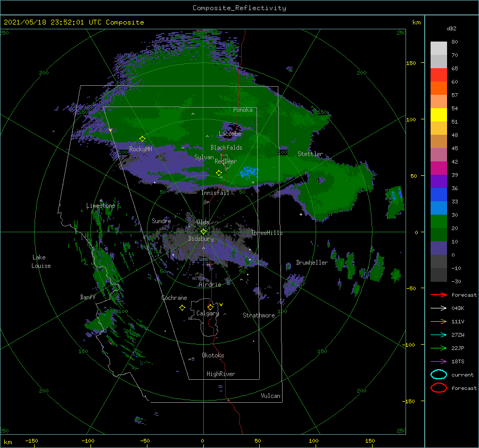Click the Lake Louise label
This screenshot has height=448, width=479.
(x=41, y=262)
